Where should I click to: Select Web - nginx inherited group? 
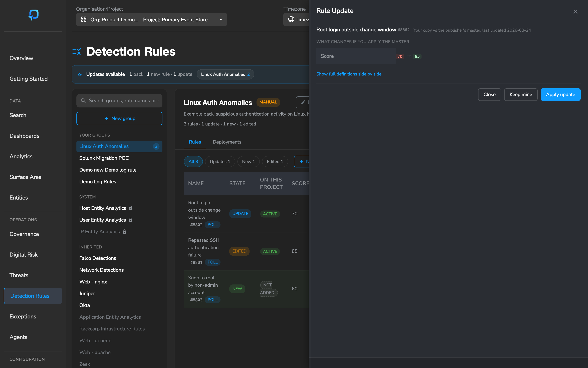click(119, 282)
